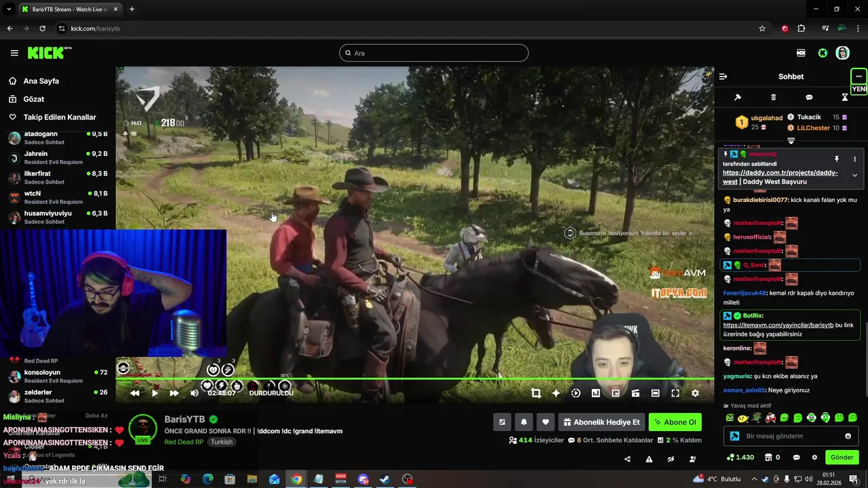Open pinned message kebab menu
Viewport: 868px width, 488px height.
click(854, 159)
